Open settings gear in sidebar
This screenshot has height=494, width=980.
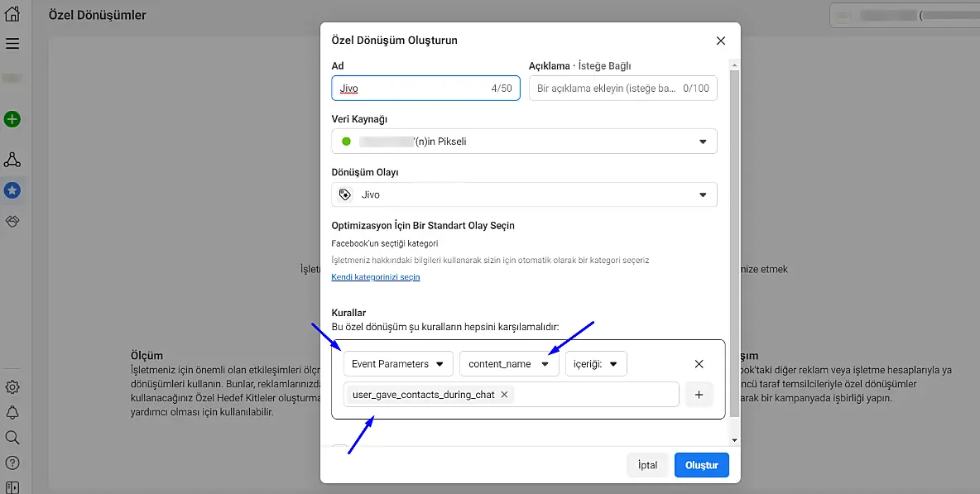point(12,386)
